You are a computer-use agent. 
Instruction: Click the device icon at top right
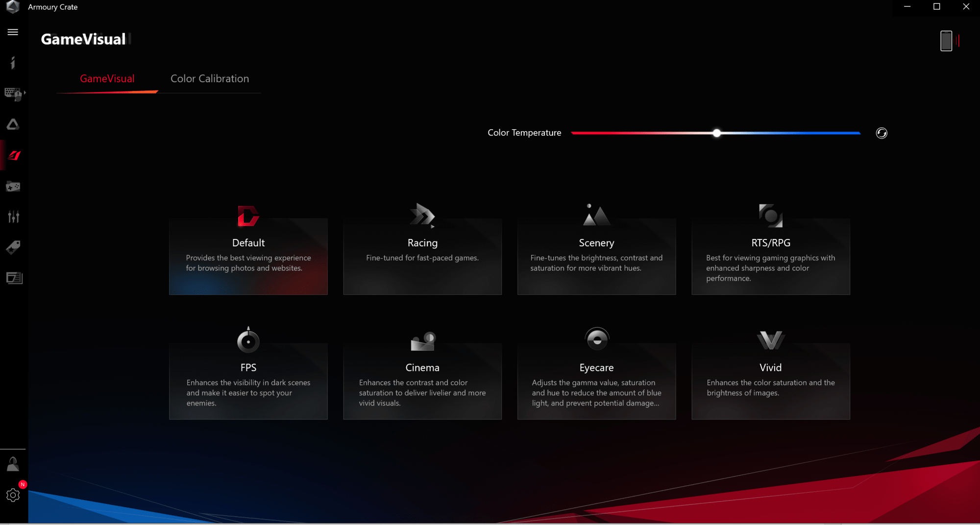pyautogui.click(x=946, y=41)
